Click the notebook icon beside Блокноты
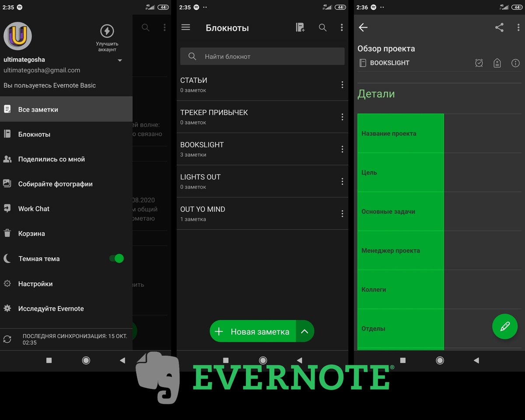525x420 pixels. coord(7,134)
